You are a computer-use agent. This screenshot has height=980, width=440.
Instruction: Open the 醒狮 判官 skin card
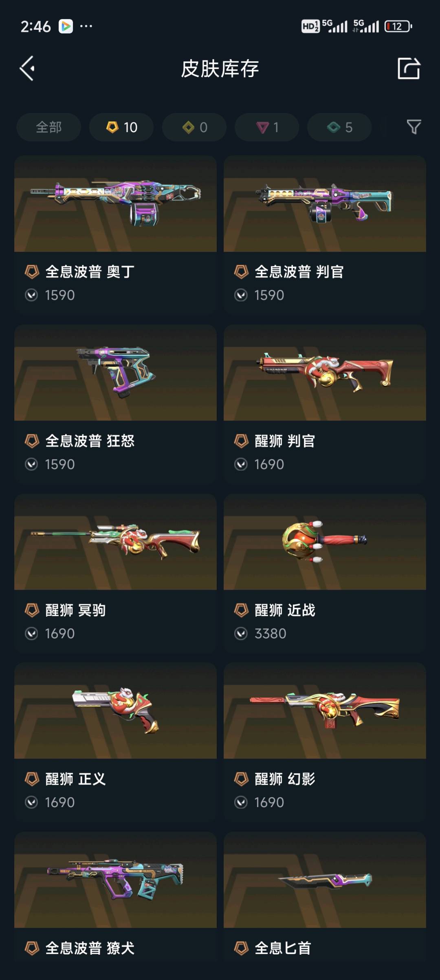pos(325,403)
